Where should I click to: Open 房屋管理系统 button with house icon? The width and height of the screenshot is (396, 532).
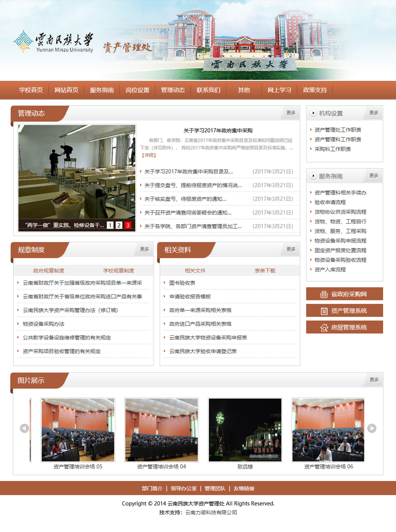344,327
